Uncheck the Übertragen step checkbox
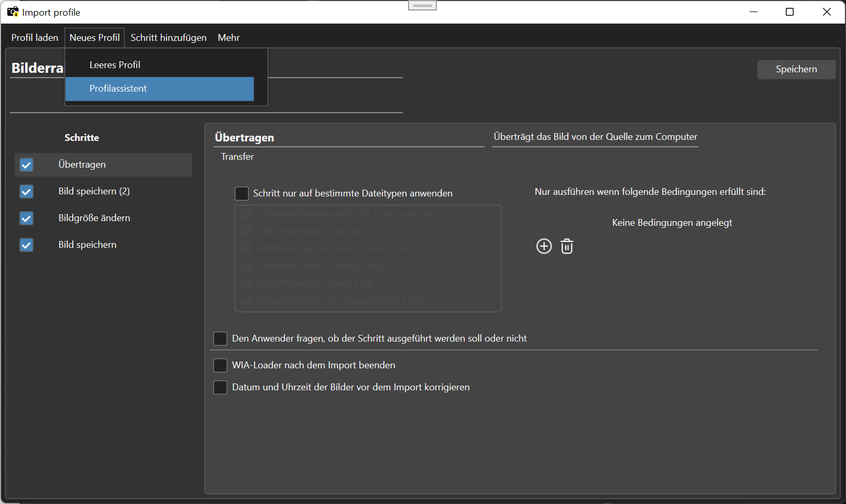Viewport: 846px width, 504px height. [x=26, y=165]
